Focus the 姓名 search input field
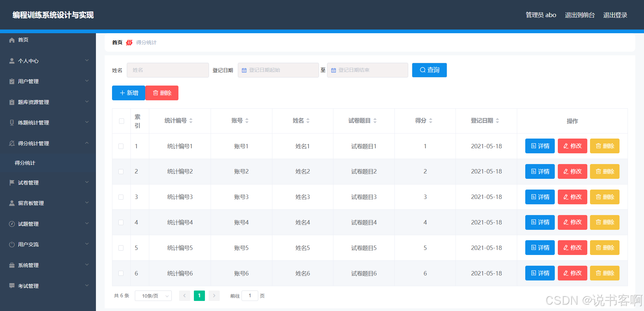This screenshot has width=644, height=311. (x=168, y=70)
